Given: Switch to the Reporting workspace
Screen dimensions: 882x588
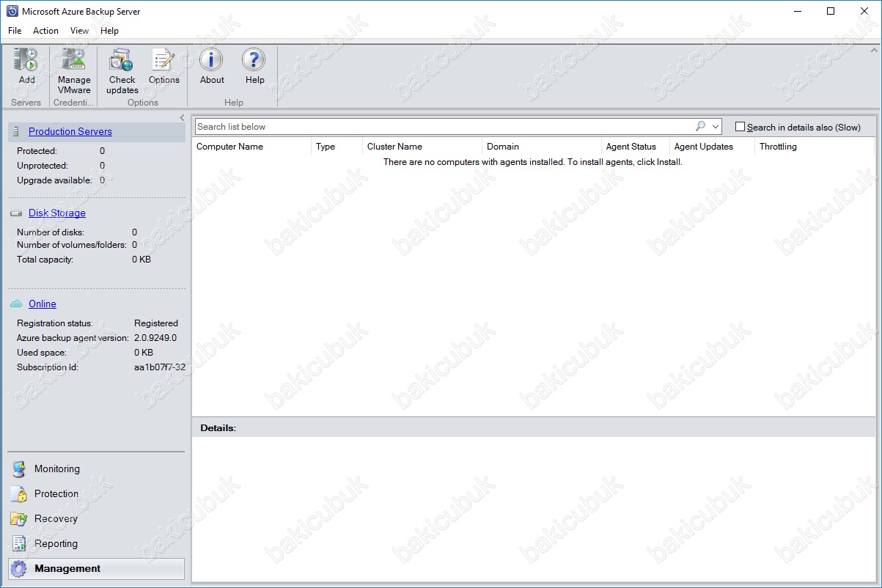Looking at the screenshot, I should (x=96, y=544).
